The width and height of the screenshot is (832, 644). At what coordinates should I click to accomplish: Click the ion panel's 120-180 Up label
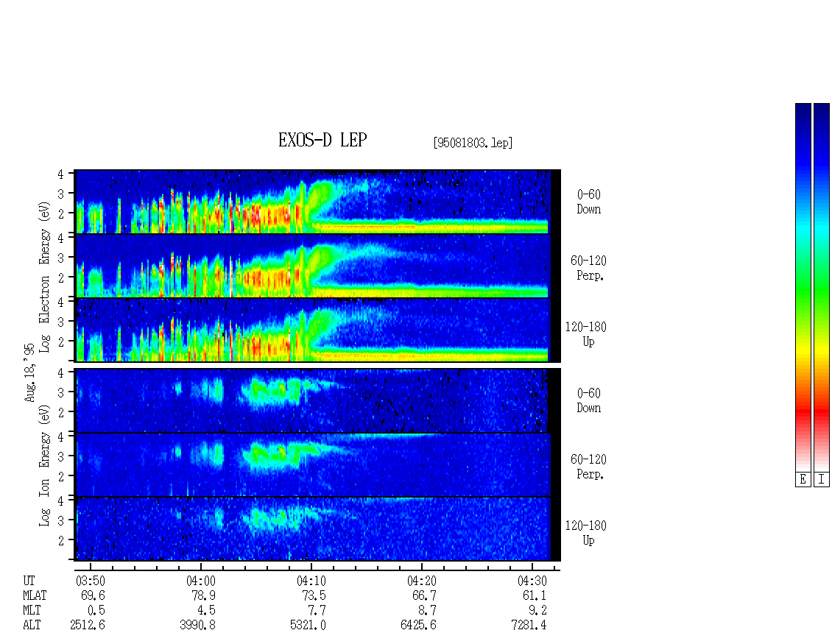pos(586,533)
